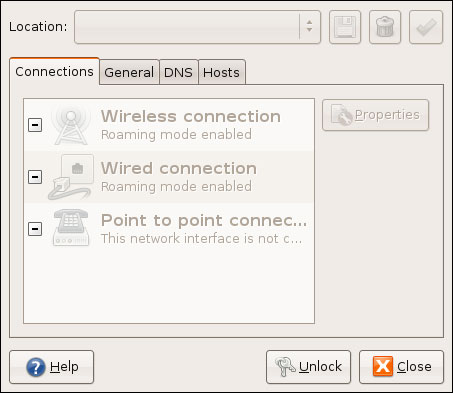Viewport: 453px width, 393px height.
Task: Select the wired ethernet cable icon
Action: pos(71,177)
